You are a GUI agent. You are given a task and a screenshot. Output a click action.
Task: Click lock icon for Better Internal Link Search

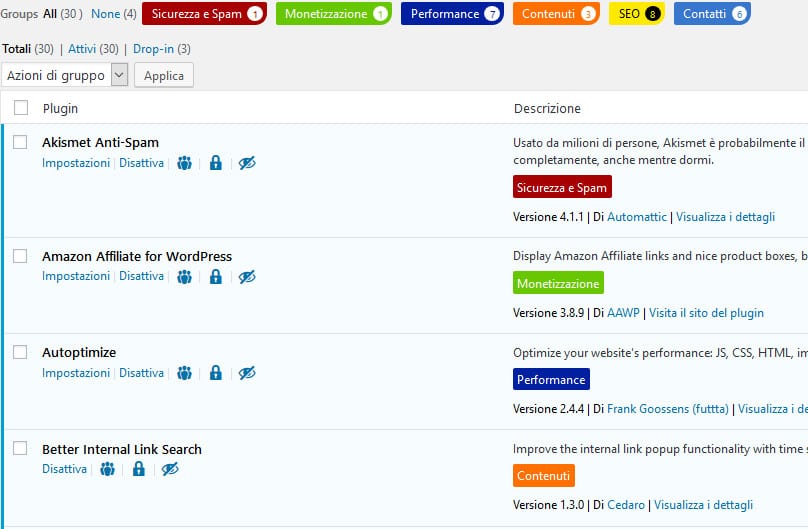click(139, 469)
